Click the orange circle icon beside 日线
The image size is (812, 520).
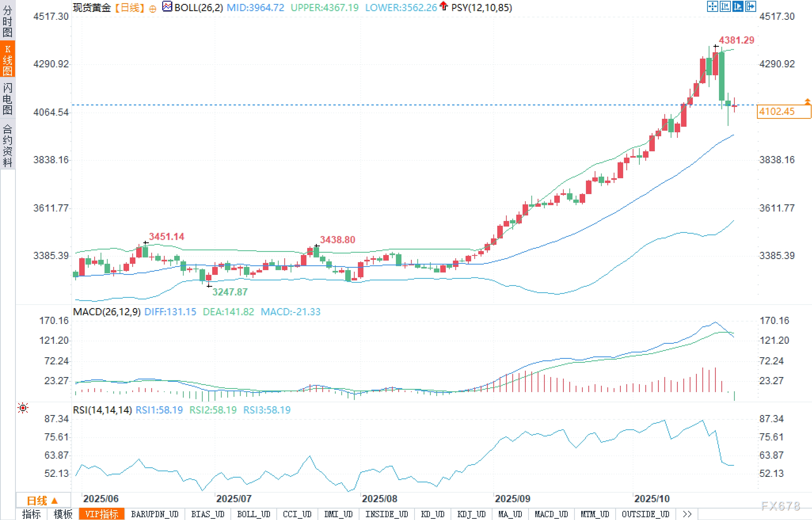tap(152, 9)
